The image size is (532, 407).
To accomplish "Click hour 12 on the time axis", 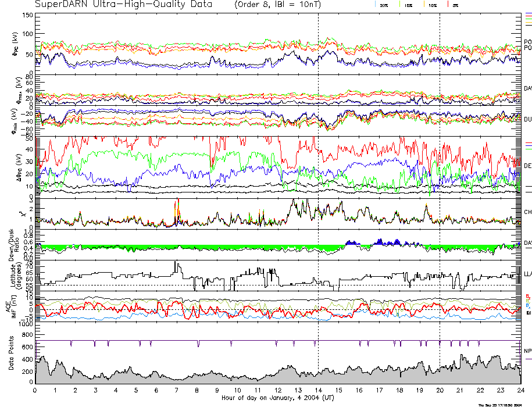I will tap(278, 390).
